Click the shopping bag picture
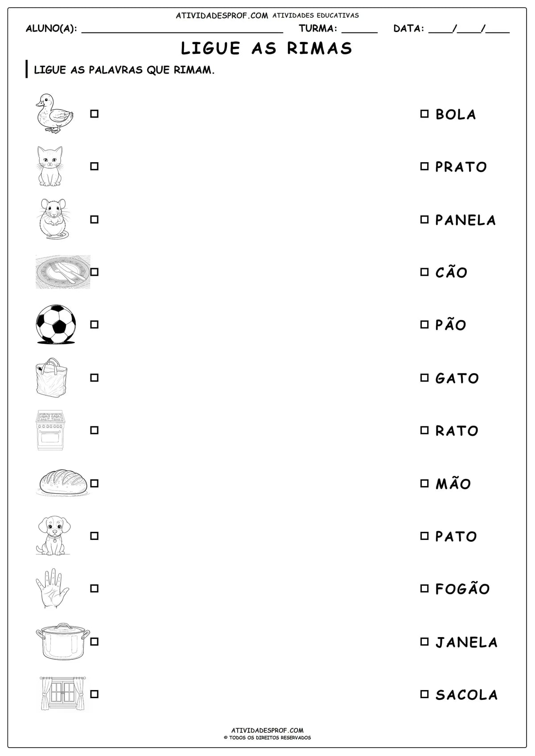 click(x=51, y=377)
